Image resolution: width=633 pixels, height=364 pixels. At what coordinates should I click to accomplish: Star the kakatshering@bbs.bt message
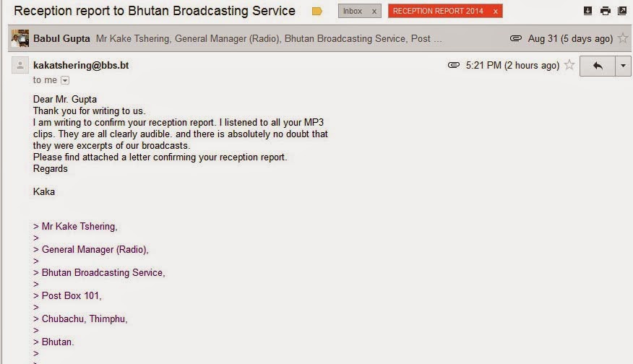click(569, 65)
